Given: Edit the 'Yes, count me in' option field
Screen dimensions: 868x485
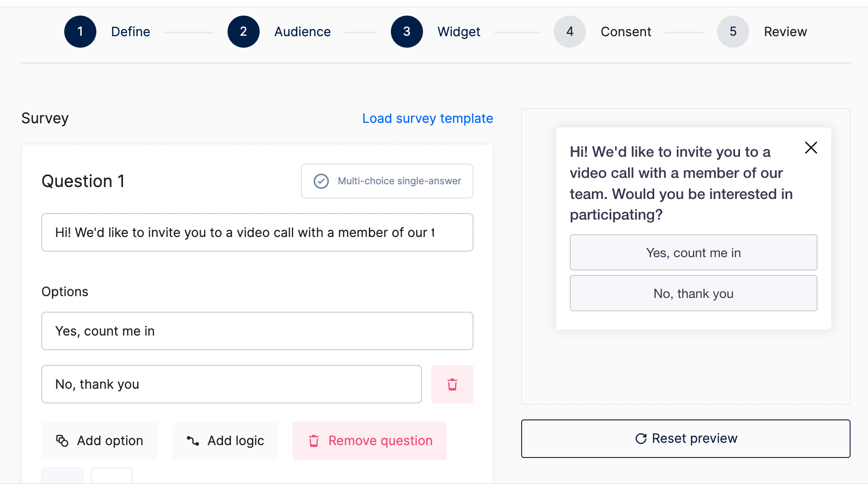Looking at the screenshot, I should 257,331.
